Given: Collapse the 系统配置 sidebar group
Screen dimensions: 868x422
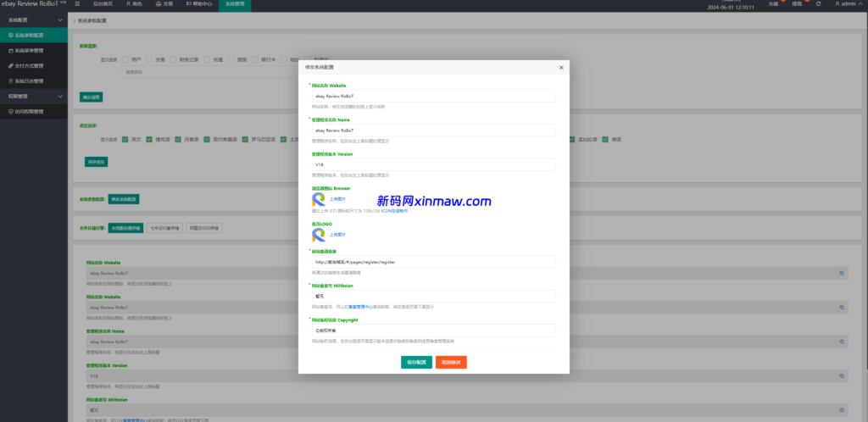Looking at the screenshot, I should coord(34,19).
